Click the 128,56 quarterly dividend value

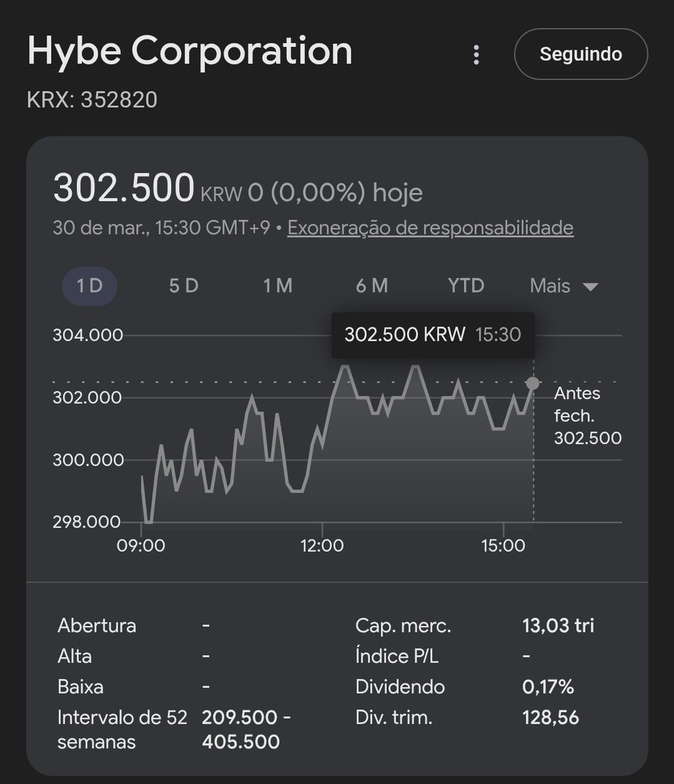point(551,718)
